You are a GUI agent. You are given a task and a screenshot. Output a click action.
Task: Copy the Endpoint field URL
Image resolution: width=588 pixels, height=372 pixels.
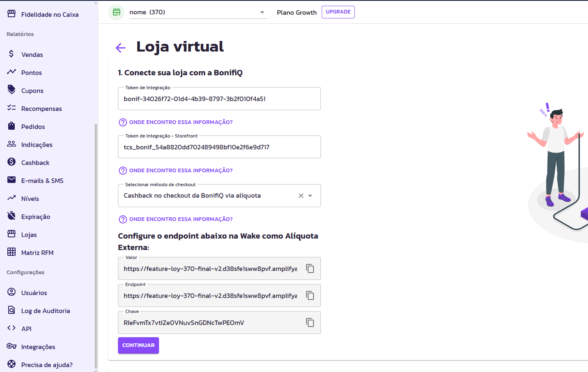310,295
